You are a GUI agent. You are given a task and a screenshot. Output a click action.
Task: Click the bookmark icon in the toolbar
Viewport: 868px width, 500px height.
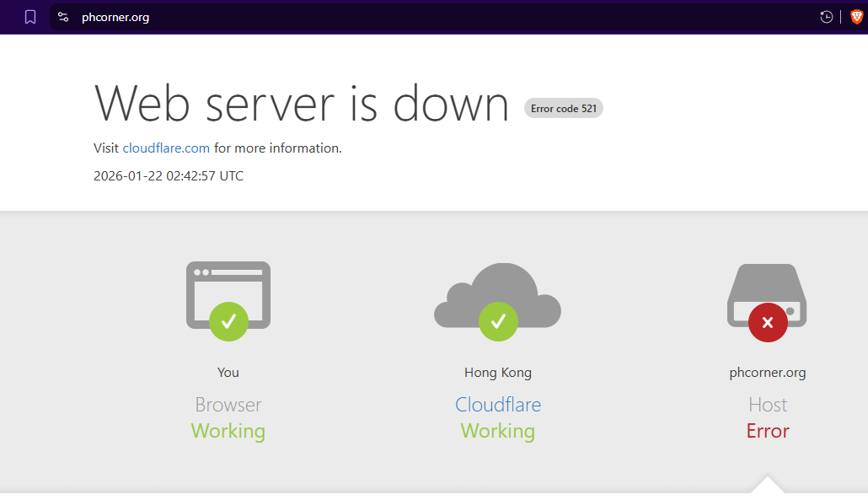coord(30,17)
